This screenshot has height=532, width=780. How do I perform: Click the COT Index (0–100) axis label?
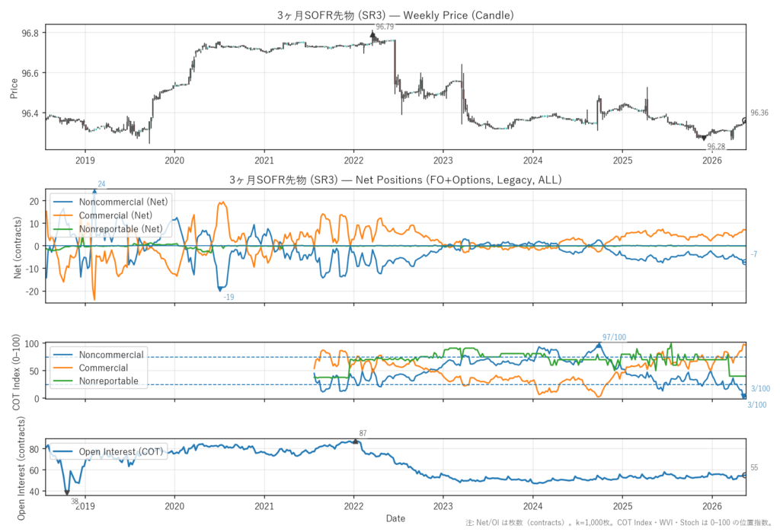click(x=16, y=372)
